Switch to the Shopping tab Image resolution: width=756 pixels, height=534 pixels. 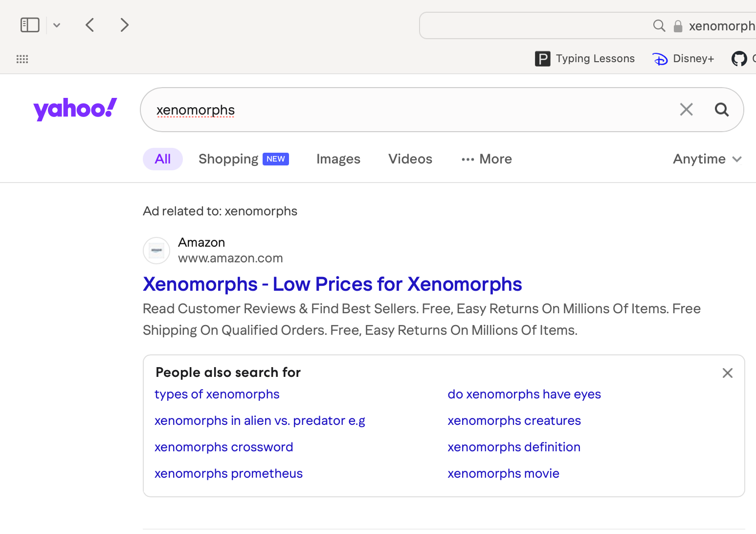tap(244, 159)
